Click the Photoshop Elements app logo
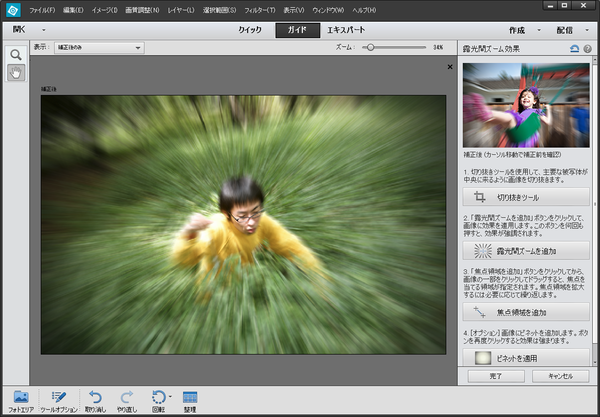The width and height of the screenshot is (600, 417). [x=13, y=10]
